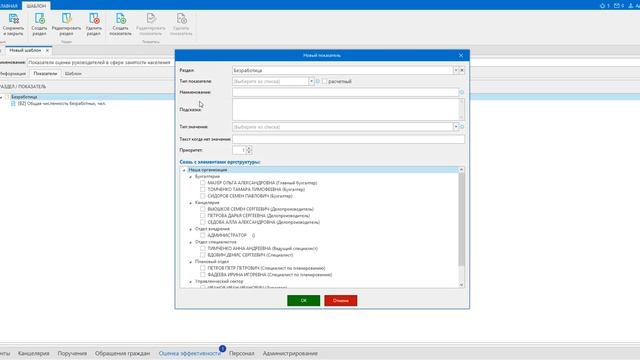Viewport: 640px width, 360px height.
Task: Collapse the Плановый отдел tree node
Action: pyautogui.click(x=190, y=262)
